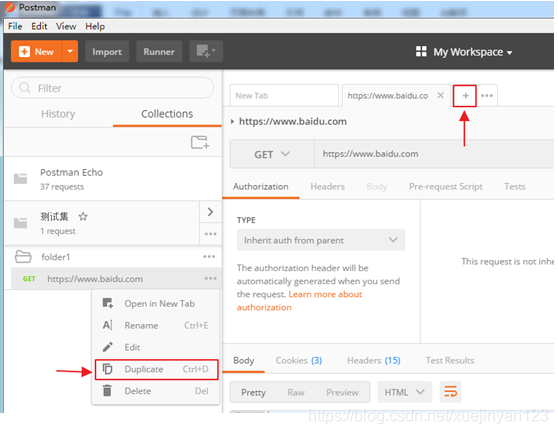Switch to the Collections tab
Image resolution: width=558 pixels, height=434 pixels.
pyautogui.click(x=167, y=114)
